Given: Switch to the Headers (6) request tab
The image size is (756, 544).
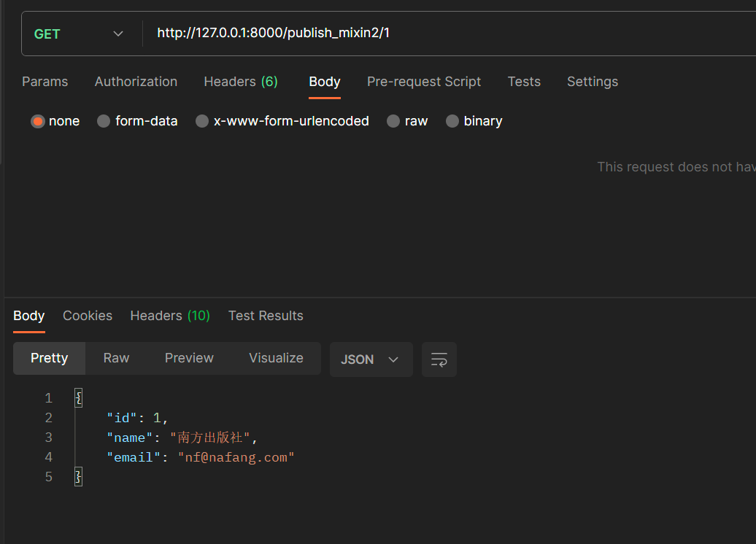Looking at the screenshot, I should point(241,82).
